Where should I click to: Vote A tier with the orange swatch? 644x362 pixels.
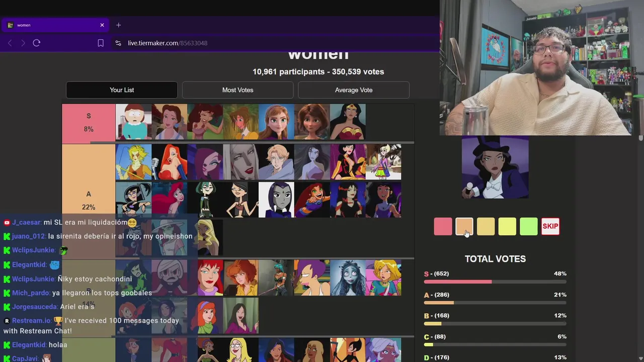(x=464, y=226)
